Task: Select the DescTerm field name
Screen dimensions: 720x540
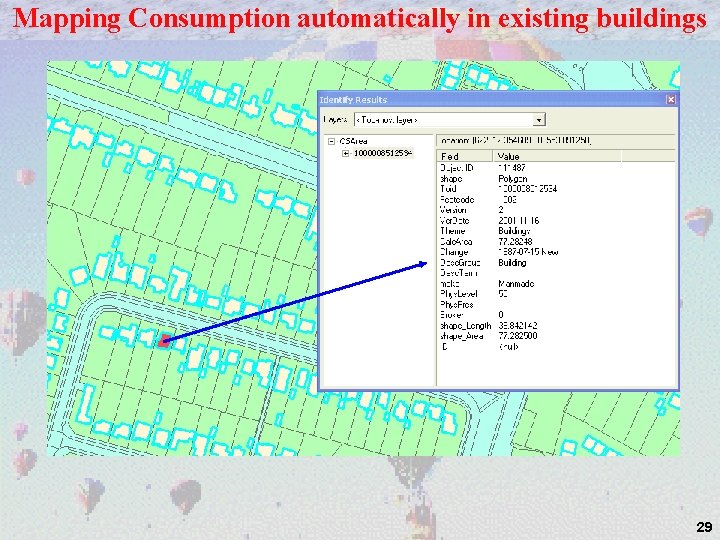Action: [x=459, y=273]
